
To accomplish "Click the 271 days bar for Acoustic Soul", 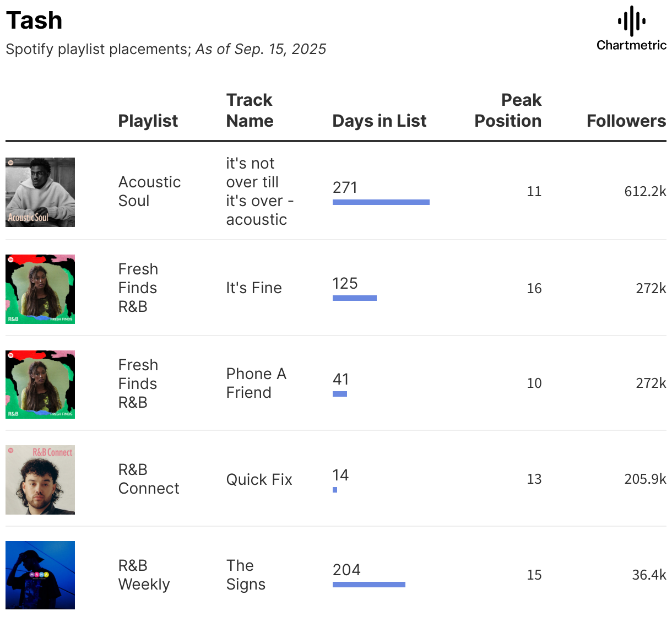I will (381, 202).
